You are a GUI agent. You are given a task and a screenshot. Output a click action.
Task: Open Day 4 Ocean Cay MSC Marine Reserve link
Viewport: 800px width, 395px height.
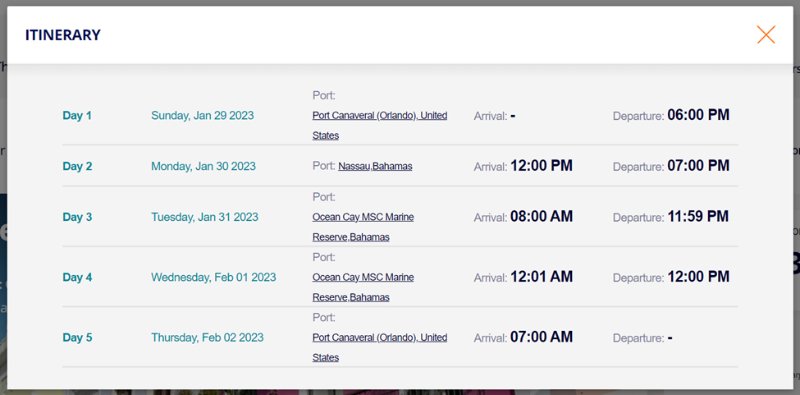pyautogui.click(x=363, y=287)
